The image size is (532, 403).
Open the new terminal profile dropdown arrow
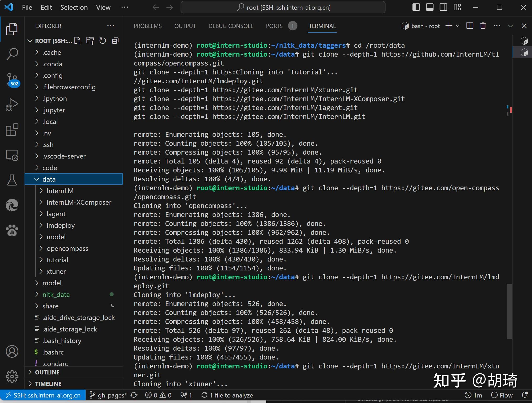tap(458, 26)
